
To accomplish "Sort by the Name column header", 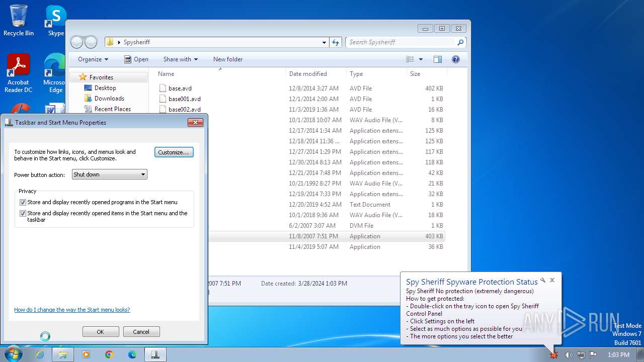I will coord(220,74).
